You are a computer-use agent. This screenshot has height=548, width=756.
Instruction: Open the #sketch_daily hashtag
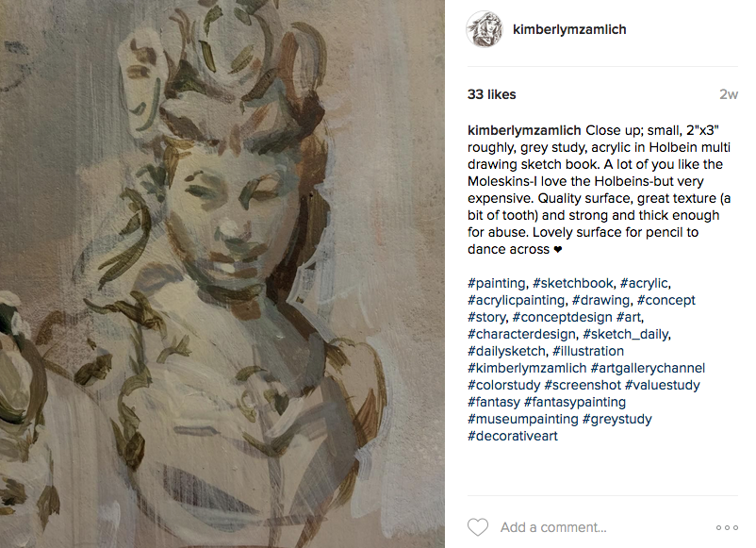626,334
